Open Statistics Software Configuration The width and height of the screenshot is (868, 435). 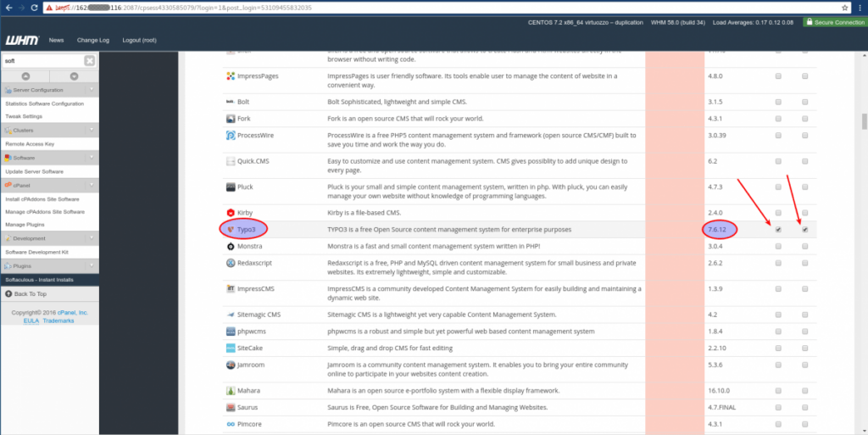coord(44,104)
